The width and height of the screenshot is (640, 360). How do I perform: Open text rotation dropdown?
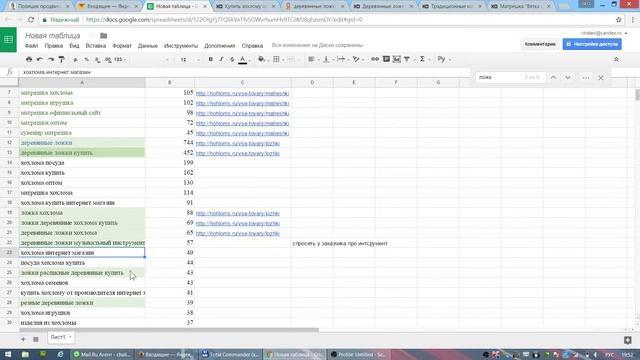coord(358,60)
